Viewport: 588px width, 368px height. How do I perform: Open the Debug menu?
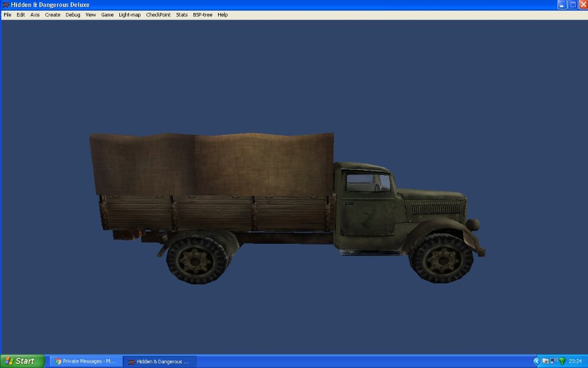pyautogui.click(x=73, y=15)
